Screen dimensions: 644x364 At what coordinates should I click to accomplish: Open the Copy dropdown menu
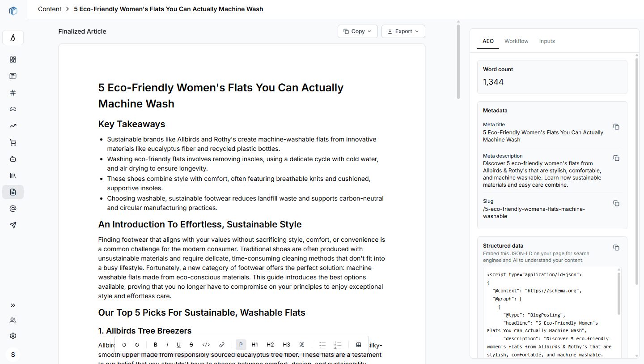[357, 31]
